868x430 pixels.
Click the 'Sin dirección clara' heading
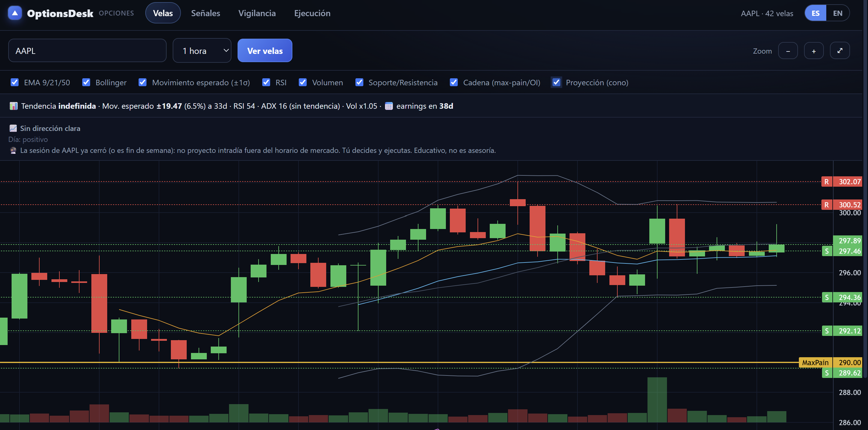[x=50, y=129]
